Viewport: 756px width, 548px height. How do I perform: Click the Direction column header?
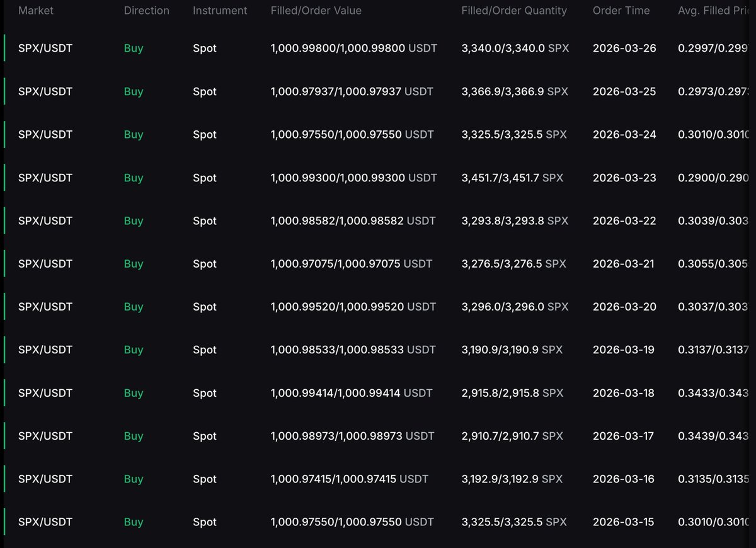pos(147,10)
